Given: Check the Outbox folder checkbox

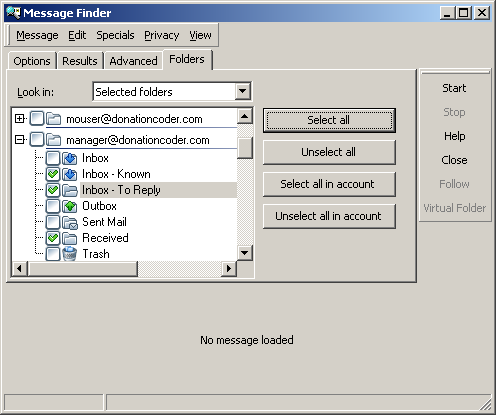Looking at the screenshot, I should click(53, 206).
